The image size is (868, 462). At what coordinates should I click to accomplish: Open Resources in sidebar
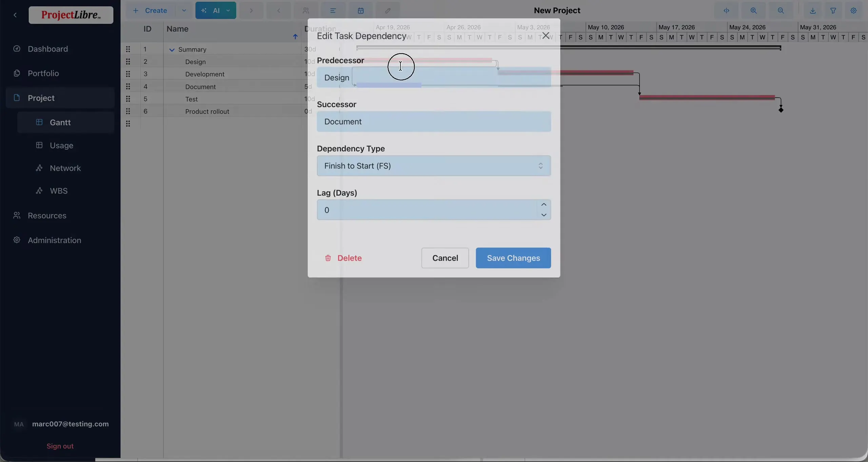47,216
